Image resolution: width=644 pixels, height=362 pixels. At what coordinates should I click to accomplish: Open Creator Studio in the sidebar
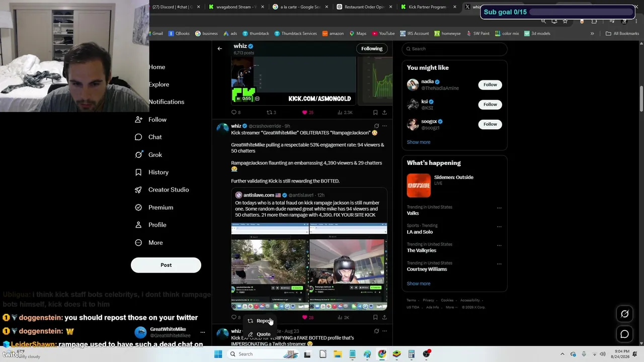pos(162,190)
